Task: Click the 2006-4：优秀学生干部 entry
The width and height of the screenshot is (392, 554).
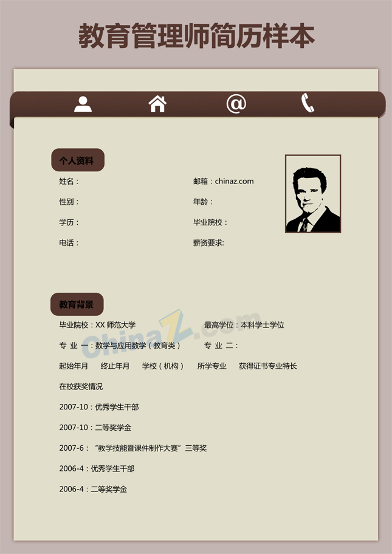Action: coord(97,468)
